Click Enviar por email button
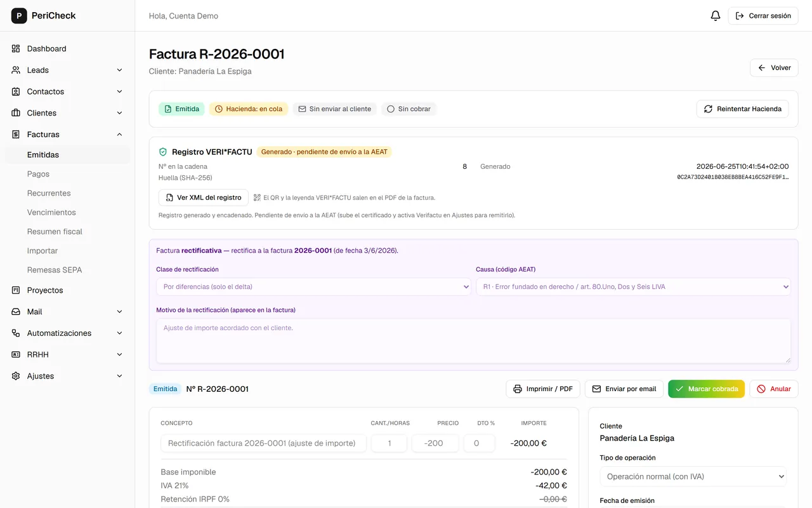812x508 pixels. coord(624,389)
